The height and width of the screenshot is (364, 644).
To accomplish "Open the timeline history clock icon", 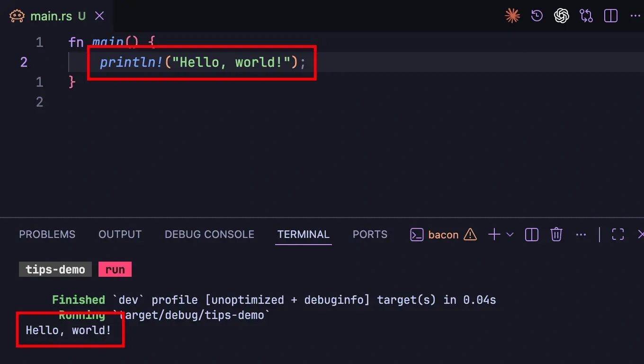I will point(537,16).
